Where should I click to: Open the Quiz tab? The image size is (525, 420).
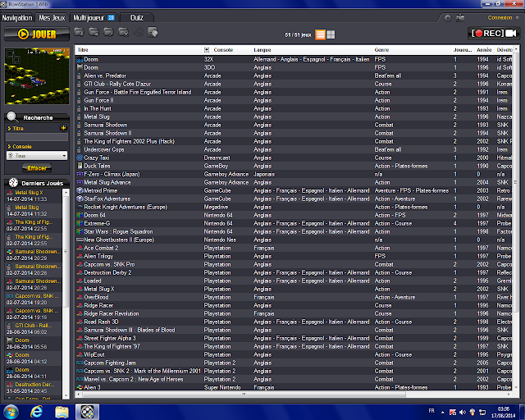137,18
